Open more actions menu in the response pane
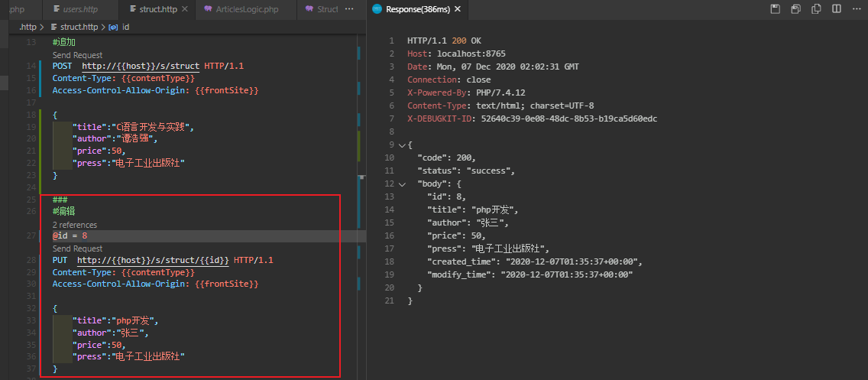This screenshot has width=868, height=380. [x=856, y=9]
